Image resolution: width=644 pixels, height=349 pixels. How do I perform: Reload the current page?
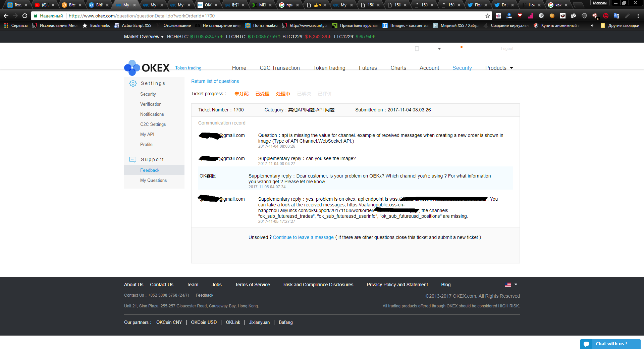point(25,16)
